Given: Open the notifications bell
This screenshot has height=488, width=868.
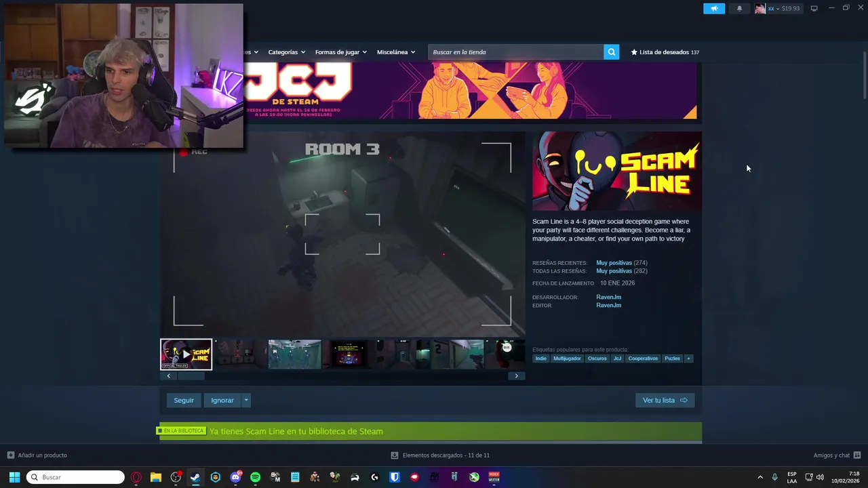Looking at the screenshot, I should [x=739, y=8].
